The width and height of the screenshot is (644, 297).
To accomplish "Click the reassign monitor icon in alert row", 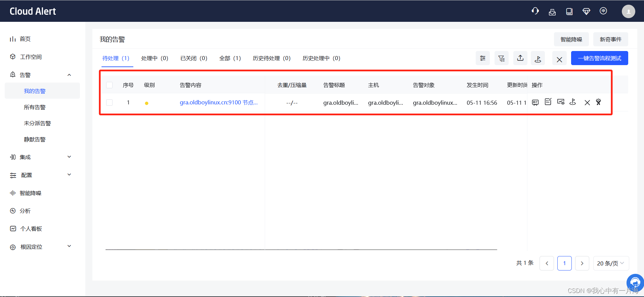I will pos(561,102).
